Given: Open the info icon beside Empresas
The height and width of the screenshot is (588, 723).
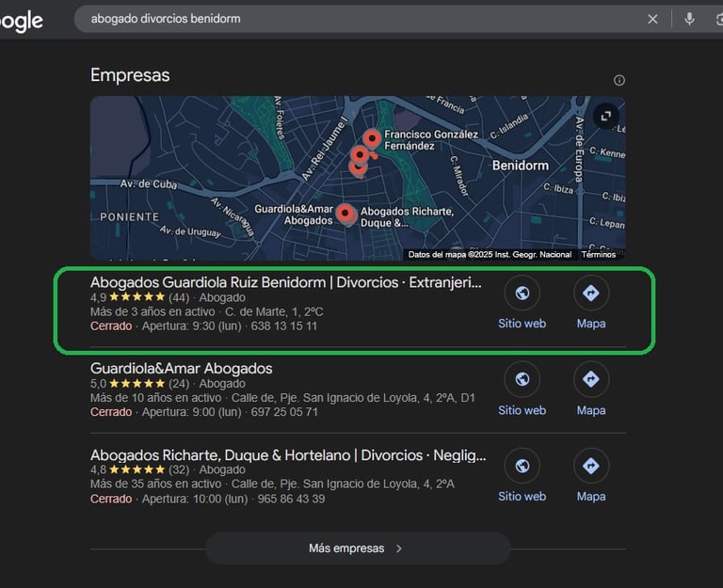Looking at the screenshot, I should click(x=619, y=80).
